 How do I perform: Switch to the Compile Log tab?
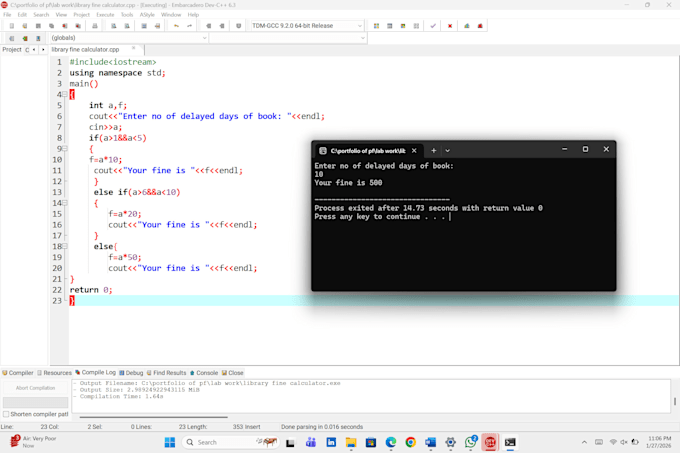tap(95, 372)
